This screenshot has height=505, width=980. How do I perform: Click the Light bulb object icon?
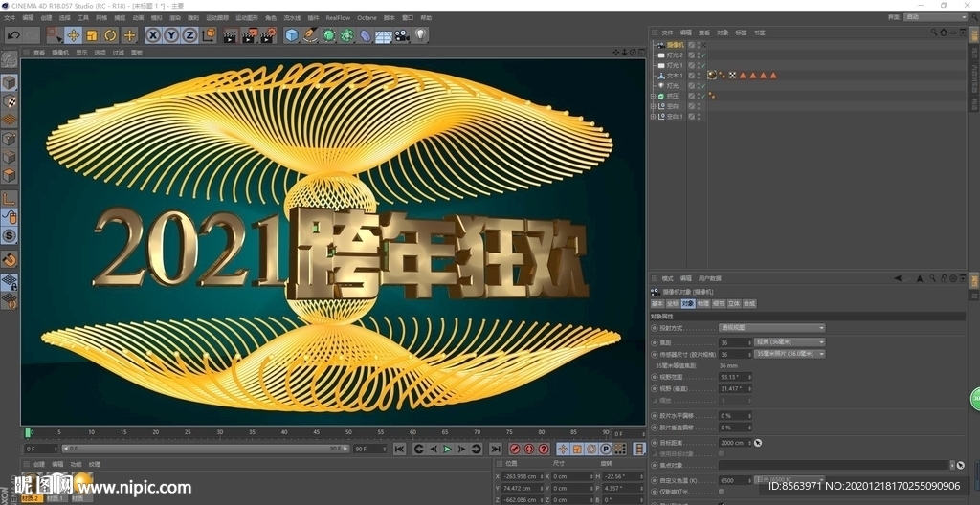(420, 35)
